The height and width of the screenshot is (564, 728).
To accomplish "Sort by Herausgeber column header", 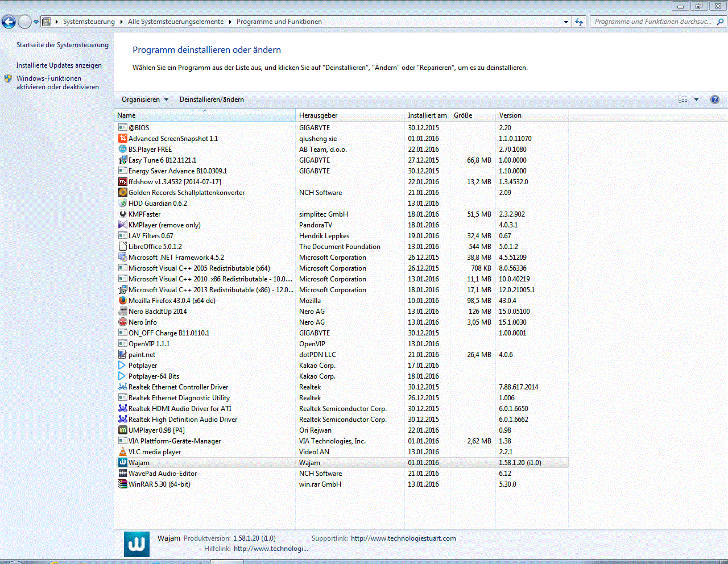I will coord(350,115).
